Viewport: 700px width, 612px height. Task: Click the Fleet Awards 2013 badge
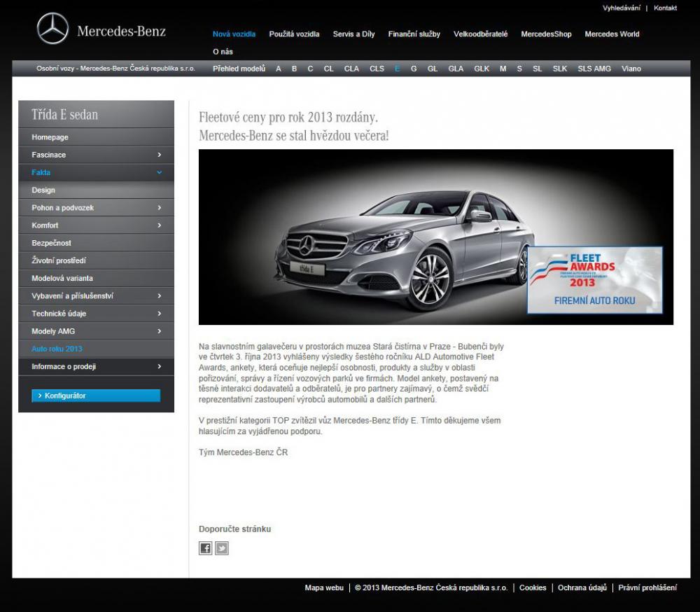[x=594, y=280]
